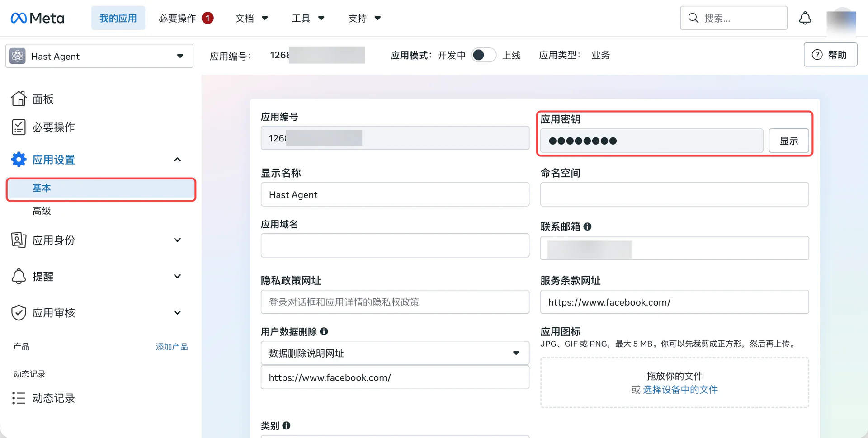Image resolution: width=868 pixels, height=438 pixels.
Task: Click the 应用域名 input field
Action: click(395, 245)
